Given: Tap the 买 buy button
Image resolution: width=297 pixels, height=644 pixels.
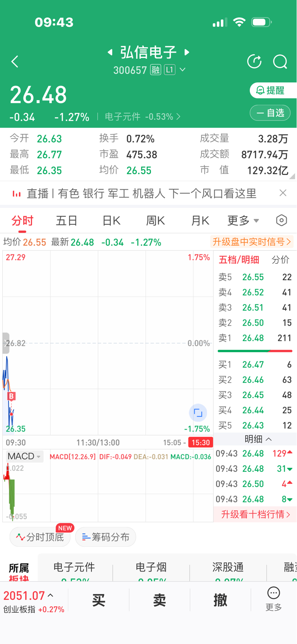Looking at the screenshot, I should (99, 600).
